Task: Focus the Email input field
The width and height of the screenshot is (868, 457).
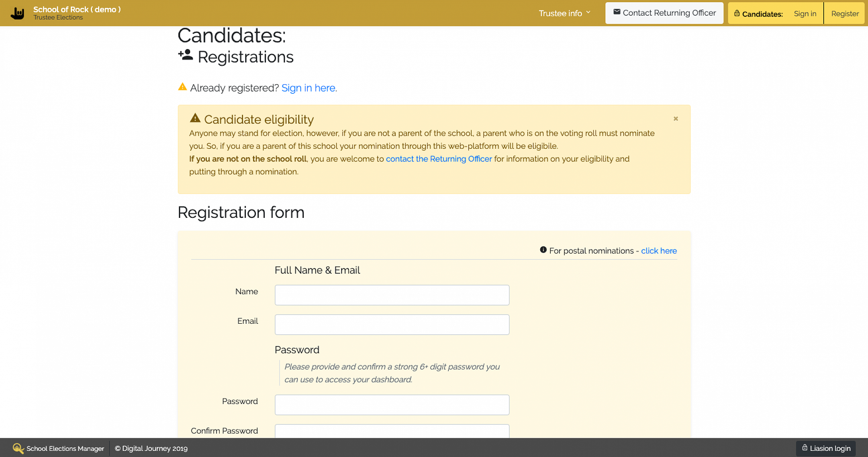Action: point(392,325)
